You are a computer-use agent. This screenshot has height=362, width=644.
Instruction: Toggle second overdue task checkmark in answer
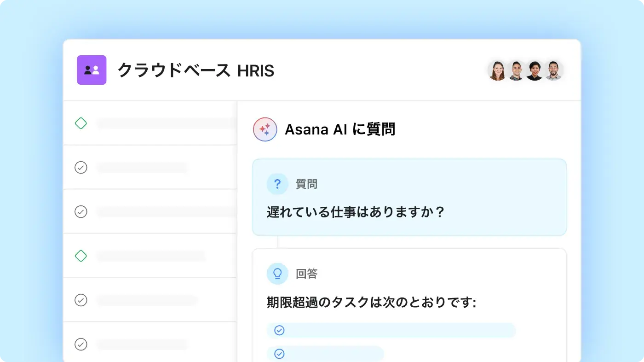279,354
